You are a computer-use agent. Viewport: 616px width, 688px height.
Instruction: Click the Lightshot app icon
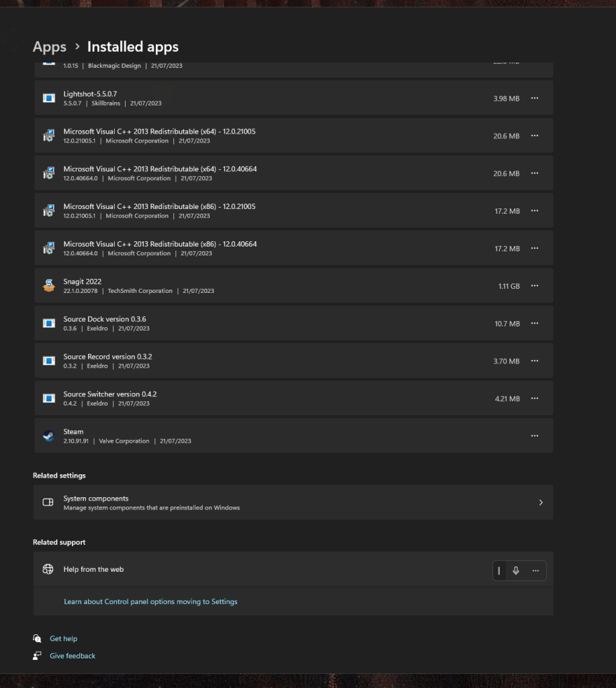[x=48, y=98]
